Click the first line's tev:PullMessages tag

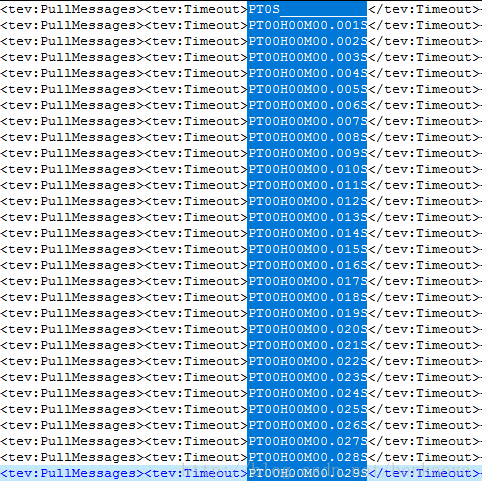(x=72, y=9)
